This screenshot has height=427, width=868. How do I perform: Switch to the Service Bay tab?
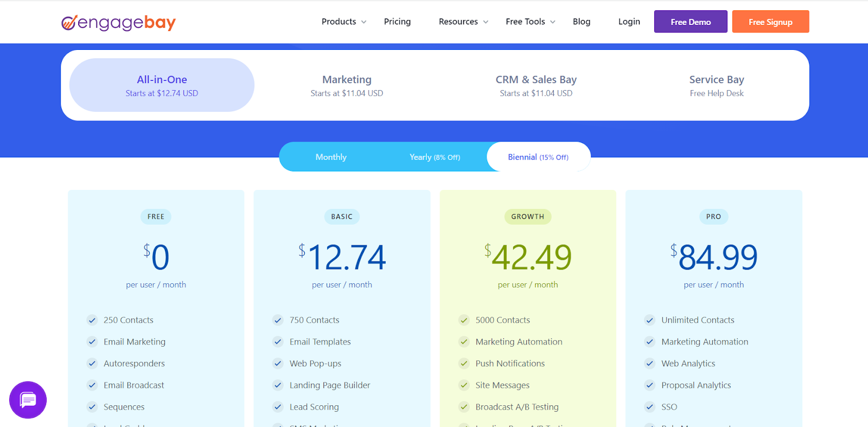pos(717,85)
